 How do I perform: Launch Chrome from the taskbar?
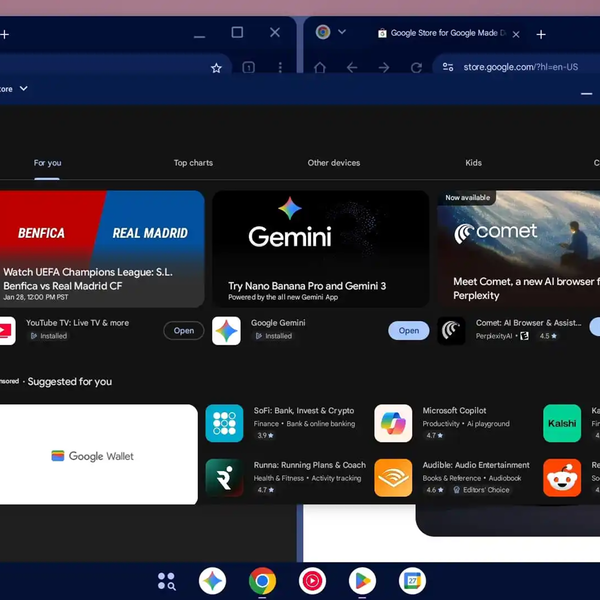[x=263, y=580]
